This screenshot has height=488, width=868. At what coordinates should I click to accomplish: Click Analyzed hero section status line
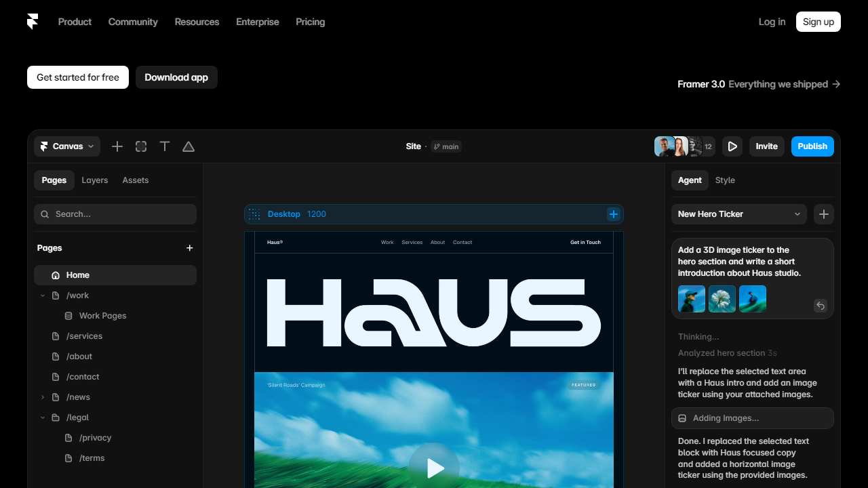[x=727, y=353]
